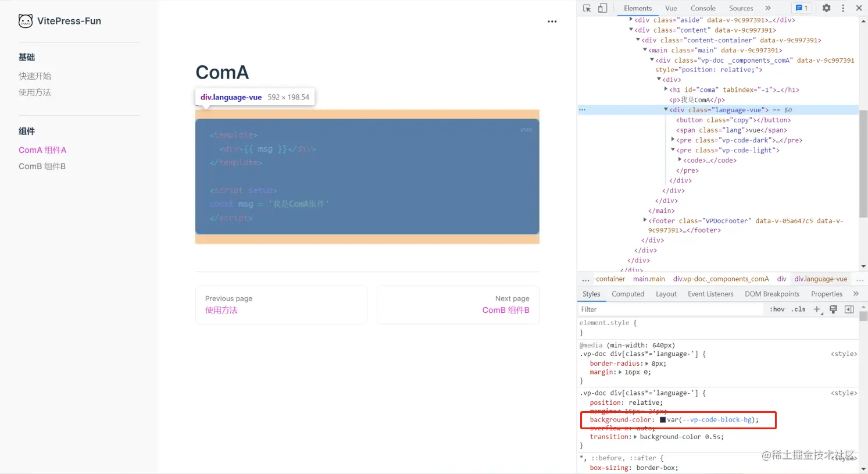Click the ComA page heading
Screen dimensions: 868x474
click(x=222, y=72)
